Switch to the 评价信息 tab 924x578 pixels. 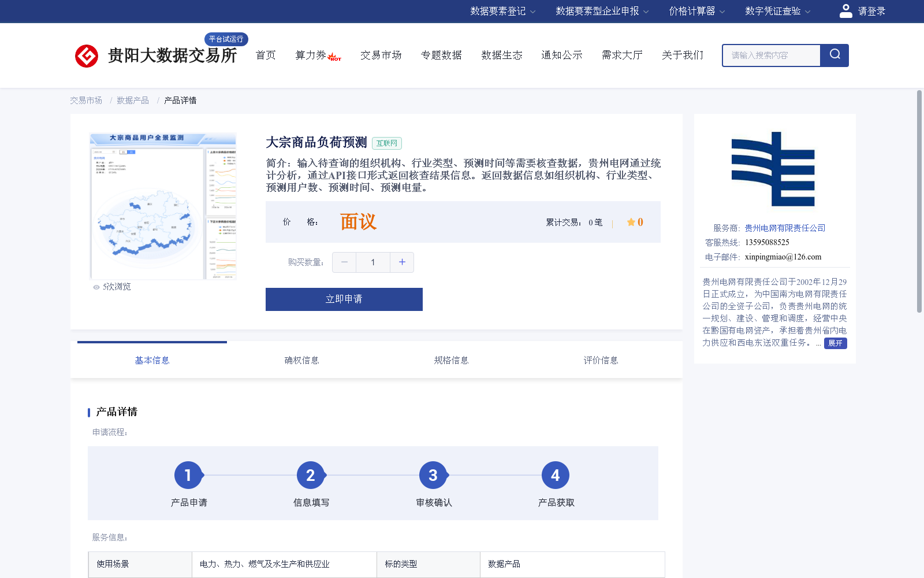[x=601, y=360]
